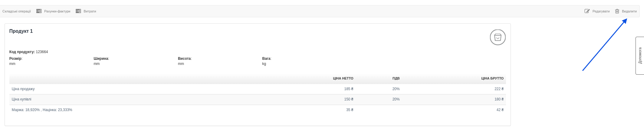Screen dimensions: 644x129
Task: Click the Маржа and Націнка summary text
Action: click(42, 110)
